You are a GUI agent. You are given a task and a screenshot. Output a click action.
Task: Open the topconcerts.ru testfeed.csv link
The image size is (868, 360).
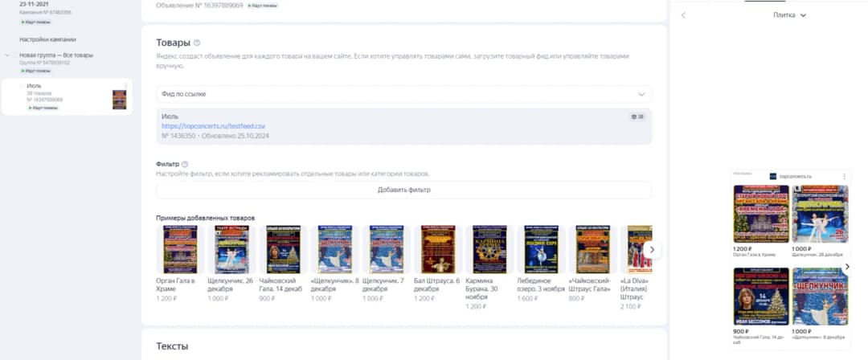click(x=213, y=126)
